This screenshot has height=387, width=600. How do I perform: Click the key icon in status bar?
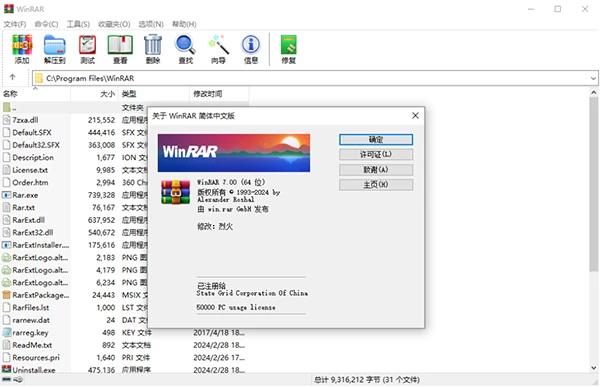pos(18,380)
